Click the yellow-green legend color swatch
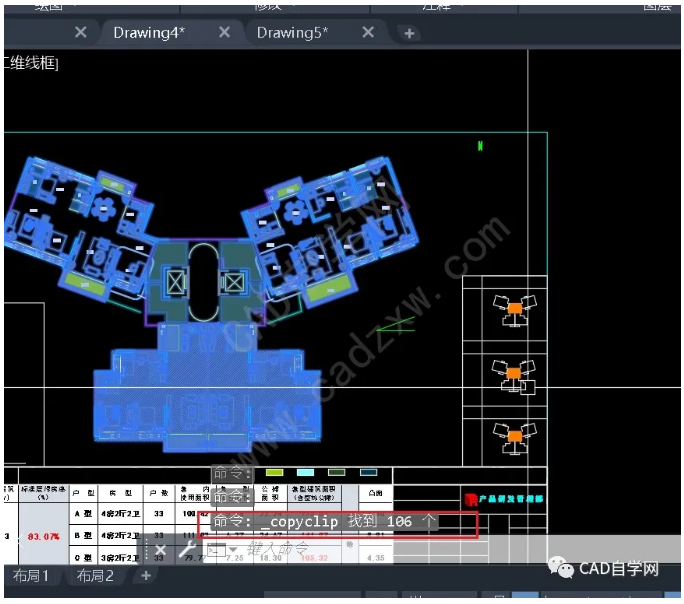Image resolution: width=684 pixels, height=604 pixels. (x=275, y=472)
